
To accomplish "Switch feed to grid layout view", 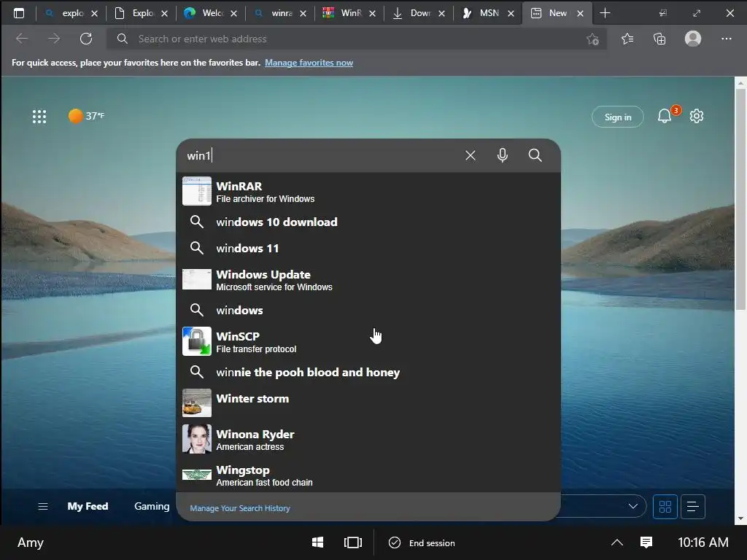I will point(665,506).
